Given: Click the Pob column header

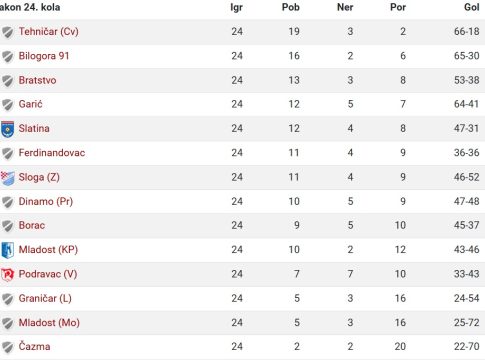Looking at the screenshot, I should [x=291, y=7].
